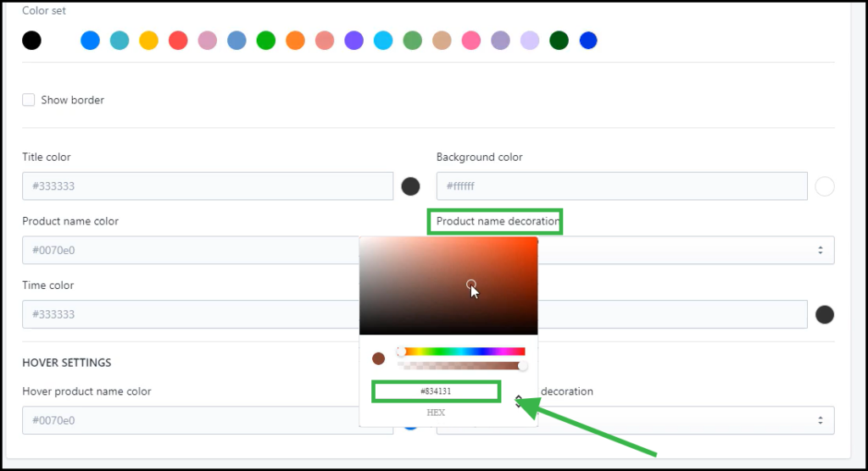The width and height of the screenshot is (868, 471).
Task: Edit the Time color hex field
Action: [191, 314]
